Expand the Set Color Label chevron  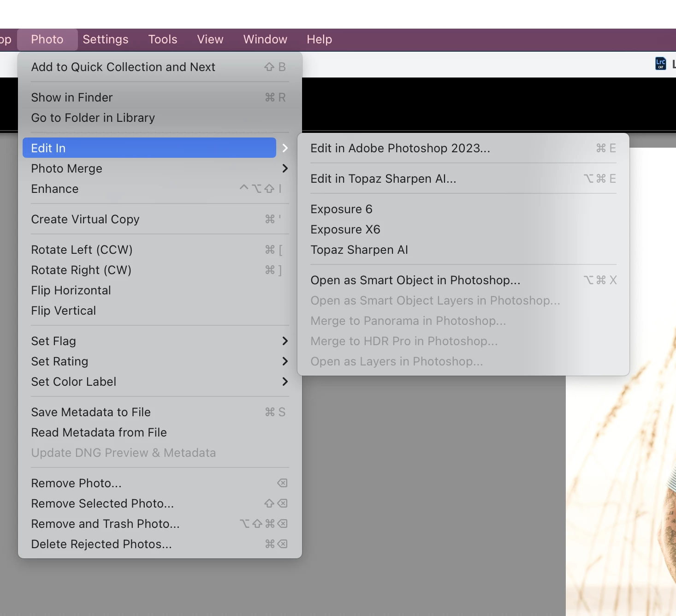tap(285, 382)
